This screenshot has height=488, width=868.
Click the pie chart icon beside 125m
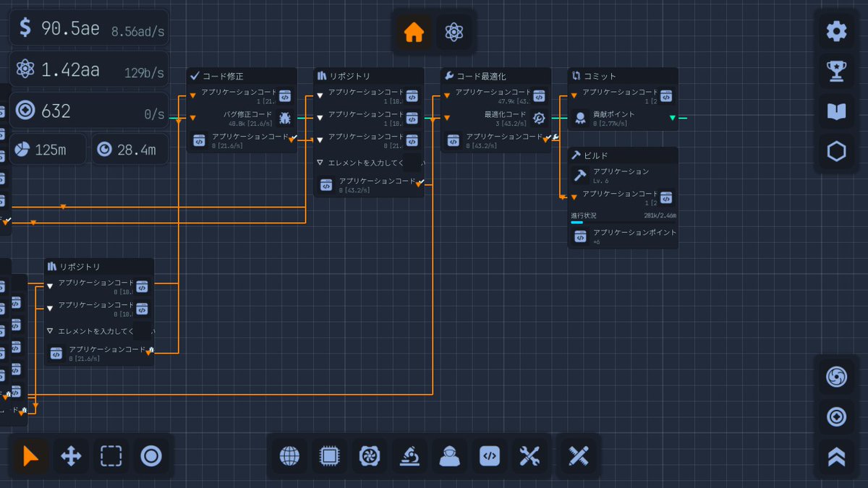coord(22,150)
